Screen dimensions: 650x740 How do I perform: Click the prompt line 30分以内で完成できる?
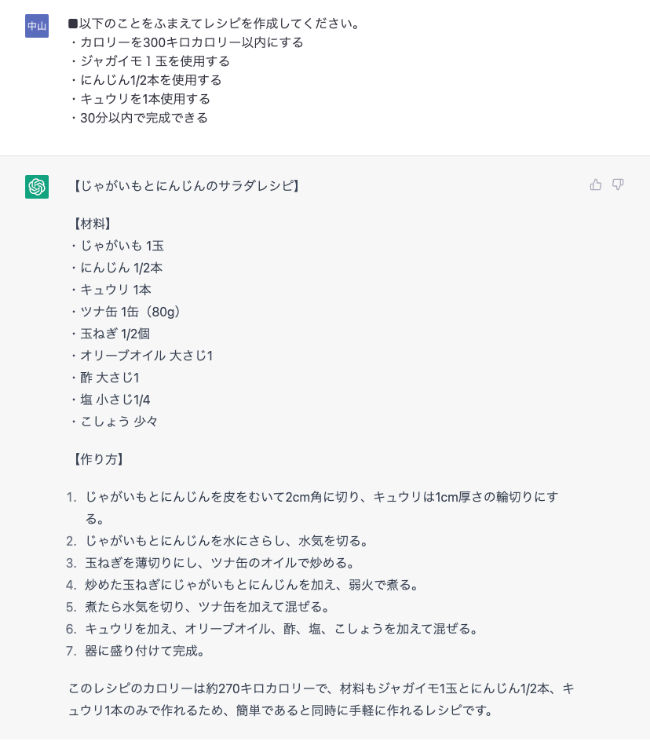pyautogui.click(x=139, y=118)
